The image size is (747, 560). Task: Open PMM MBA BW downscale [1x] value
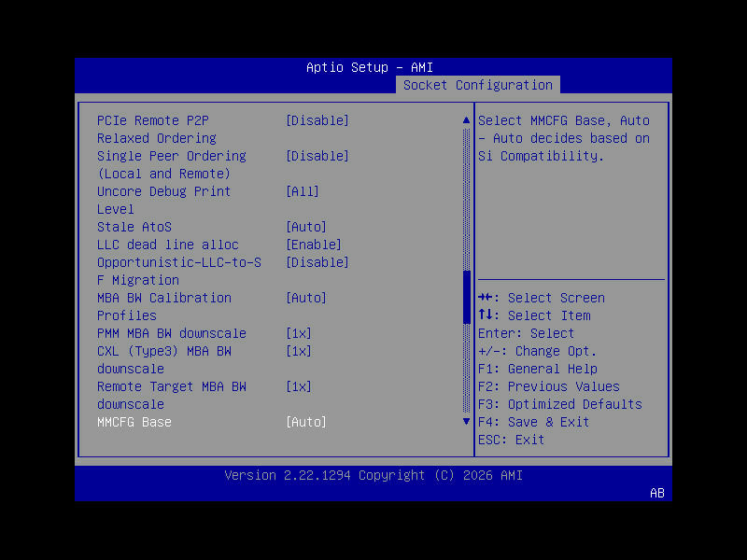click(x=299, y=333)
